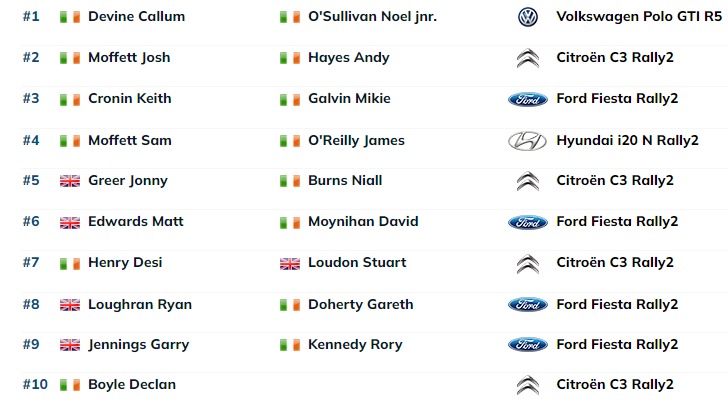Select entry number #10
The height and width of the screenshot is (404, 728).
pos(35,384)
